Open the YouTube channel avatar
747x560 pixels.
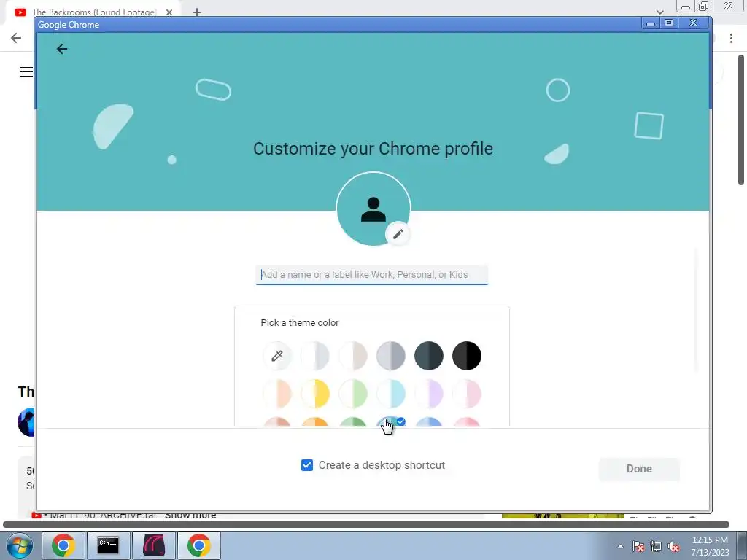point(26,422)
